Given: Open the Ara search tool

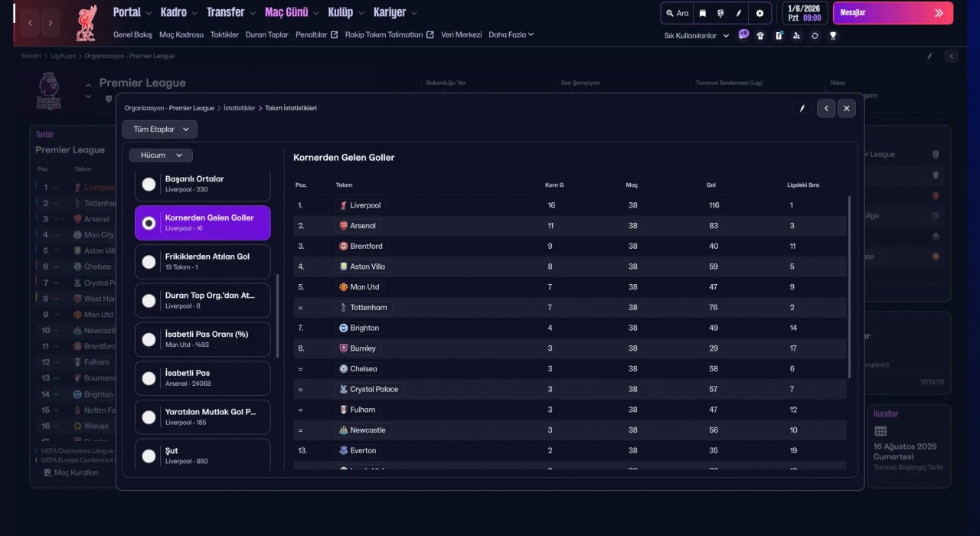Looking at the screenshot, I should 677,13.
